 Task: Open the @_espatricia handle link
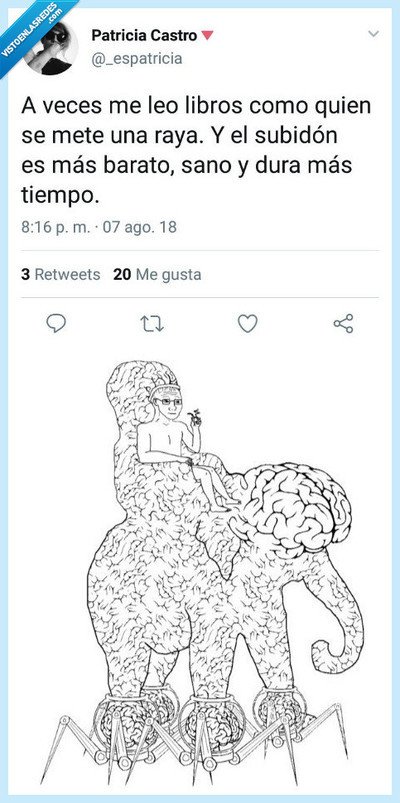point(136,59)
